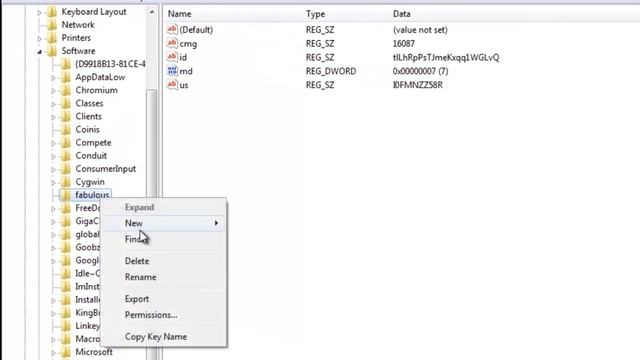Click the data value tlLhRpPsTJmeKxqq1WGLvQ
Image resolution: width=640 pixels, height=360 pixels.
tap(446, 58)
